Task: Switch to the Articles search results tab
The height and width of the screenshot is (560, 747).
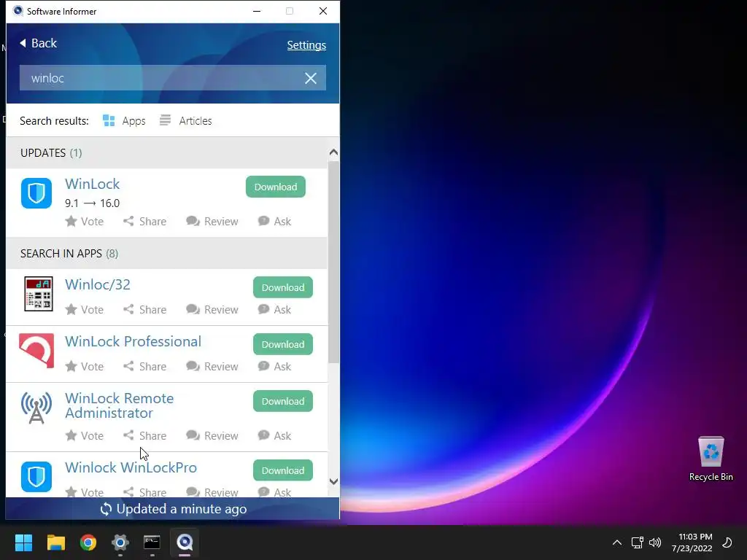Action: pos(186,121)
